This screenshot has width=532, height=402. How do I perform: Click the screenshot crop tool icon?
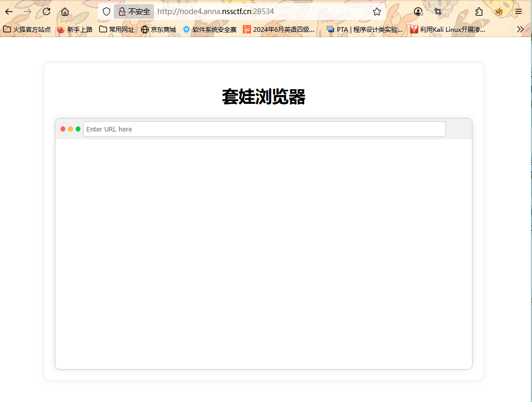[x=438, y=11]
